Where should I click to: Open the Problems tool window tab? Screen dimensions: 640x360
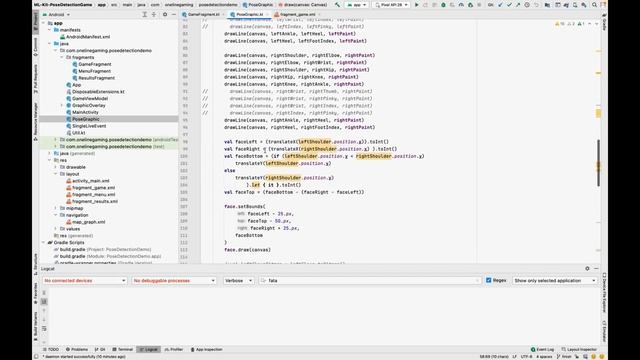[x=77, y=349]
